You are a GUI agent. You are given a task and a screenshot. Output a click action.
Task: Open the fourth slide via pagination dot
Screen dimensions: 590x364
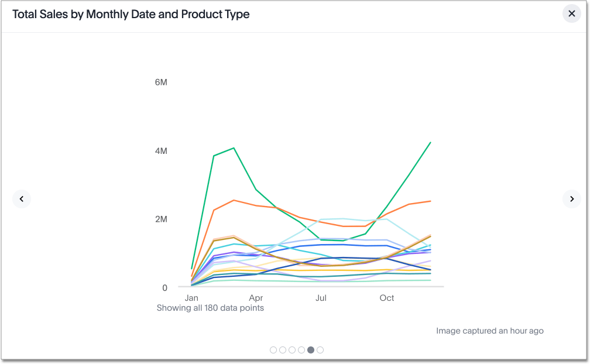pyautogui.click(x=301, y=350)
